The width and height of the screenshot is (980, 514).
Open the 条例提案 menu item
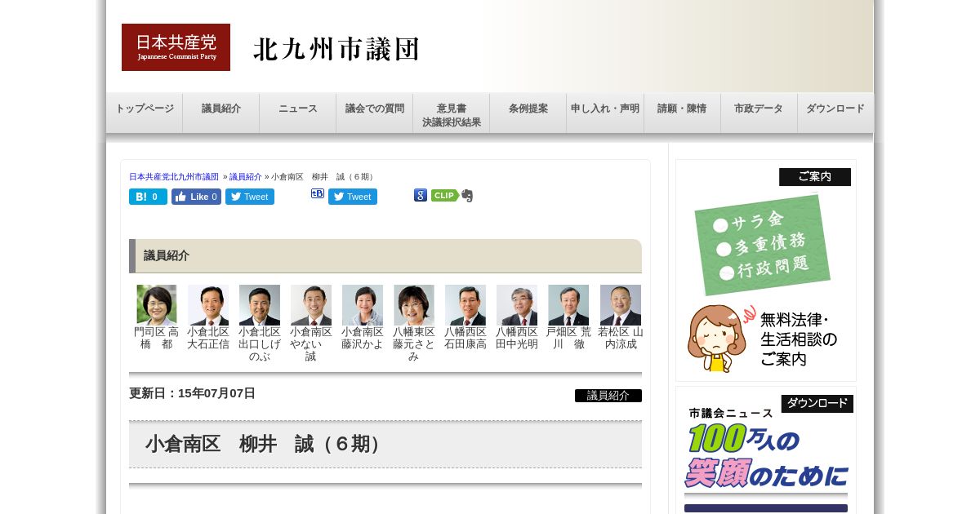(528, 113)
